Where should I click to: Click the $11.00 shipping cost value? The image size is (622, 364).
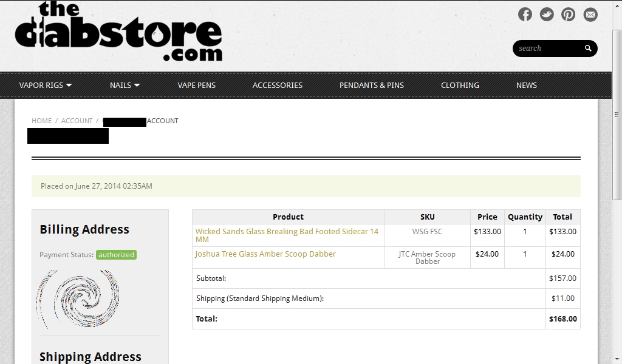tap(563, 298)
